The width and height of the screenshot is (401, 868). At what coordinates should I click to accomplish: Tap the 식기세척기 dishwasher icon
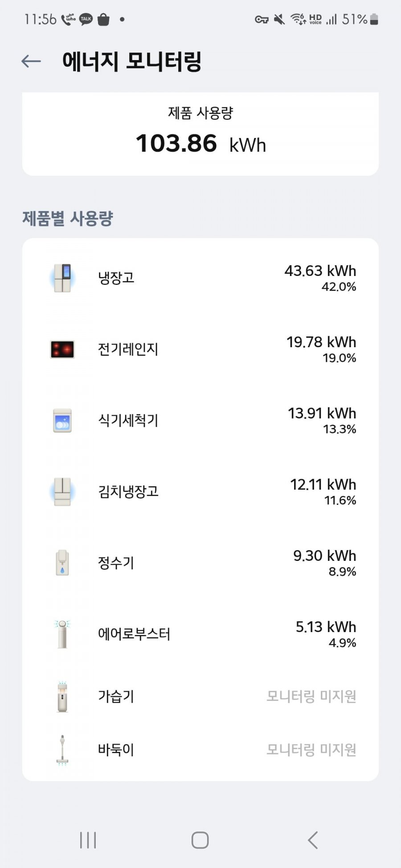click(62, 421)
